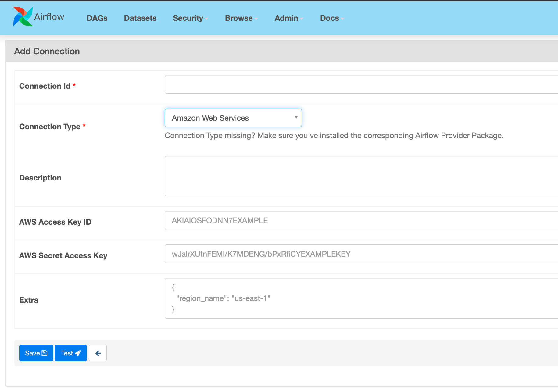Screen dimensions: 558x392
Task: Click the AWS Access Key ID label
Action: coord(55,222)
